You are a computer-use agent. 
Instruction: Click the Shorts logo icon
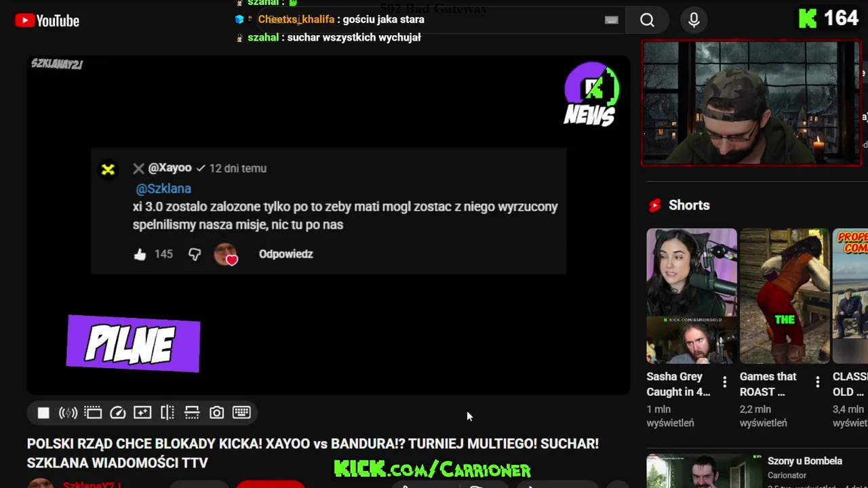click(654, 205)
